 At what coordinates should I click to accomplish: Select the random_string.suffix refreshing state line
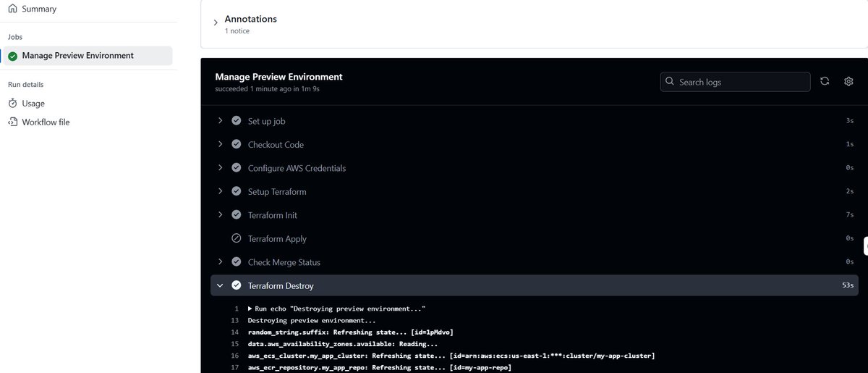point(351,332)
